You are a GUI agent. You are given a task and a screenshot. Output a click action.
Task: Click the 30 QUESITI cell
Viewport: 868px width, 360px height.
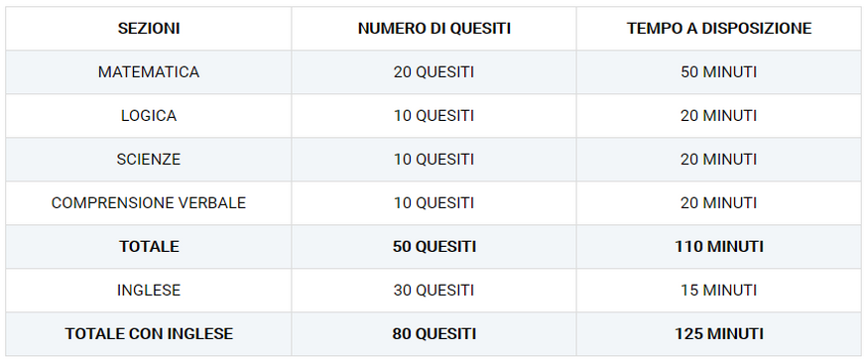click(434, 291)
